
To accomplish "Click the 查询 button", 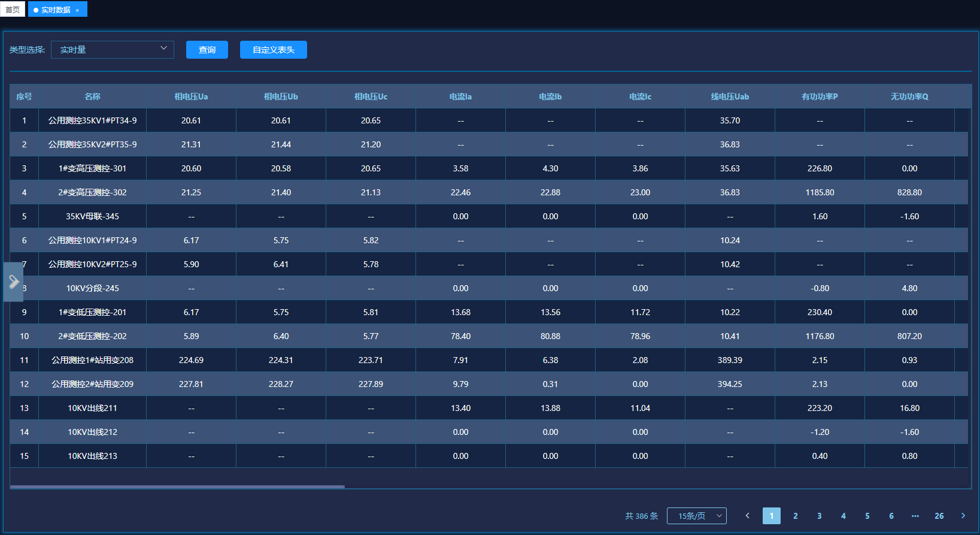I will point(207,50).
